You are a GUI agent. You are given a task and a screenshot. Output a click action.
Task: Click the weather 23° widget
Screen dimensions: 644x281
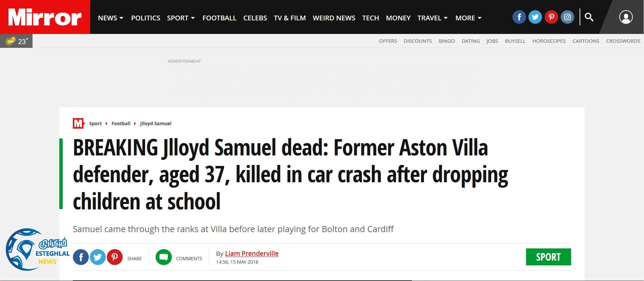[x=16, y=41]
